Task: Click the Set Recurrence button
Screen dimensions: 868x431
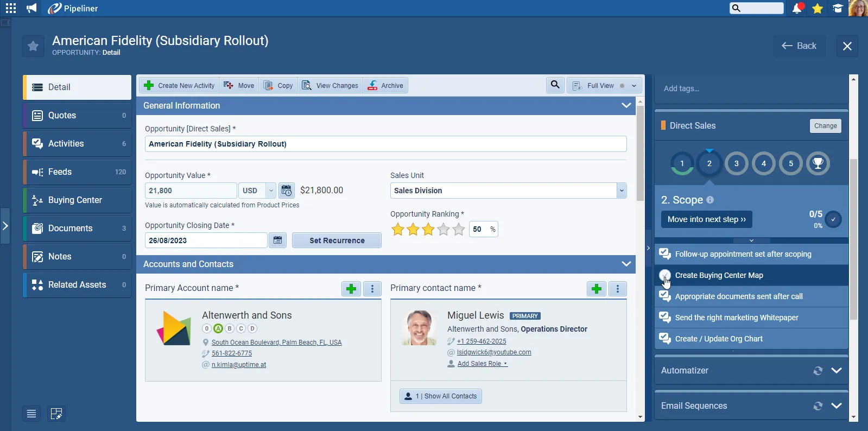Action: click(337, 240)
